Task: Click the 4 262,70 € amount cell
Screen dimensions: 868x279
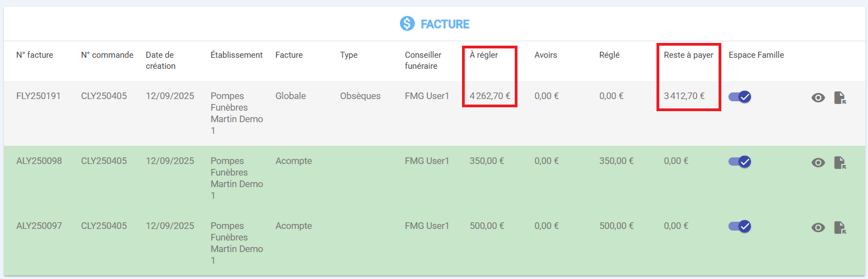Action: tap(489, 96)
